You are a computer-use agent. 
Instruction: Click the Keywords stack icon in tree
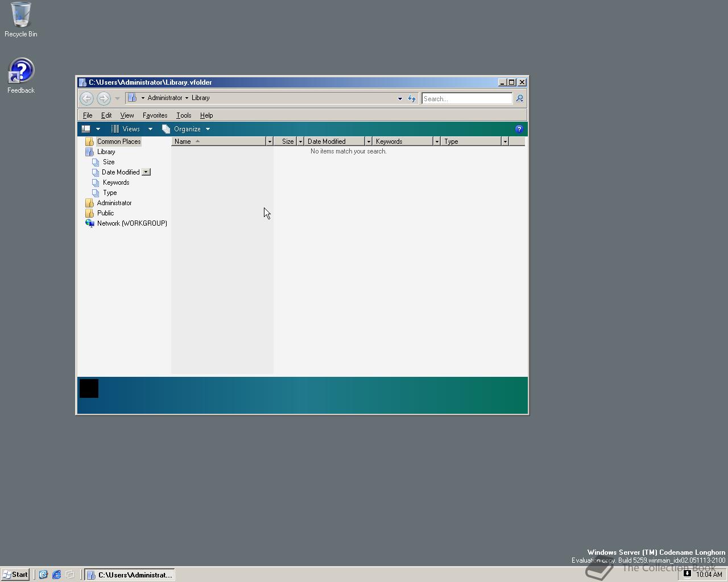point(96,182)
